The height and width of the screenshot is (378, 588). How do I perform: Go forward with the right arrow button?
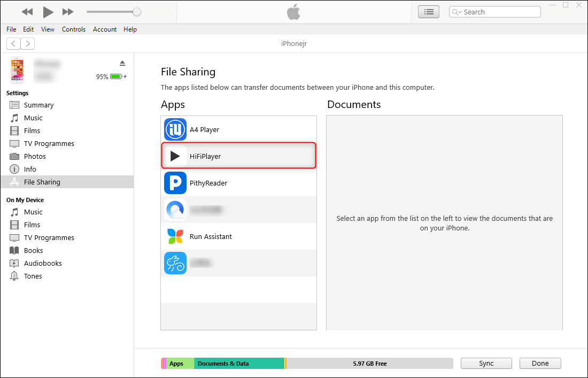[28, 43]
